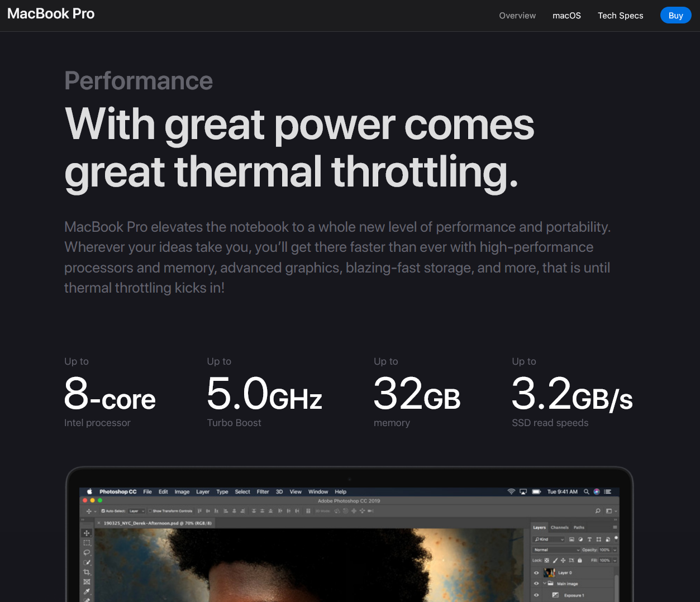
Task: Open the workspace switcher dropdown
Action: 611,511
